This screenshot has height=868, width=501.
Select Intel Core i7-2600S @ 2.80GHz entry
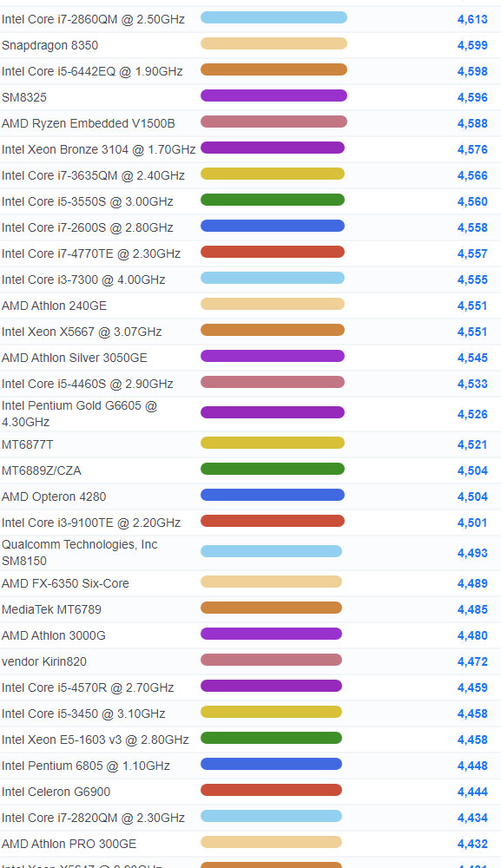click(x=88, y=227)
